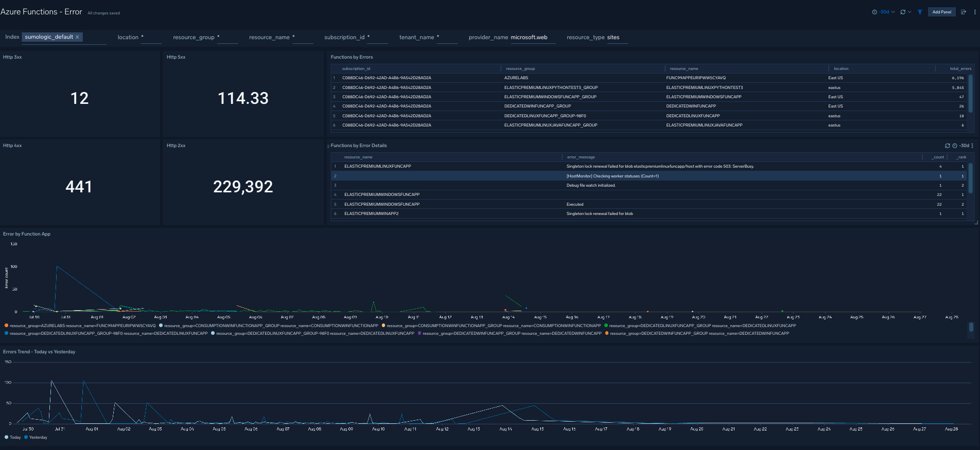The image size is (980, 450).
Task: Open the share dashboard icon
Action: [x=964, y=12]
